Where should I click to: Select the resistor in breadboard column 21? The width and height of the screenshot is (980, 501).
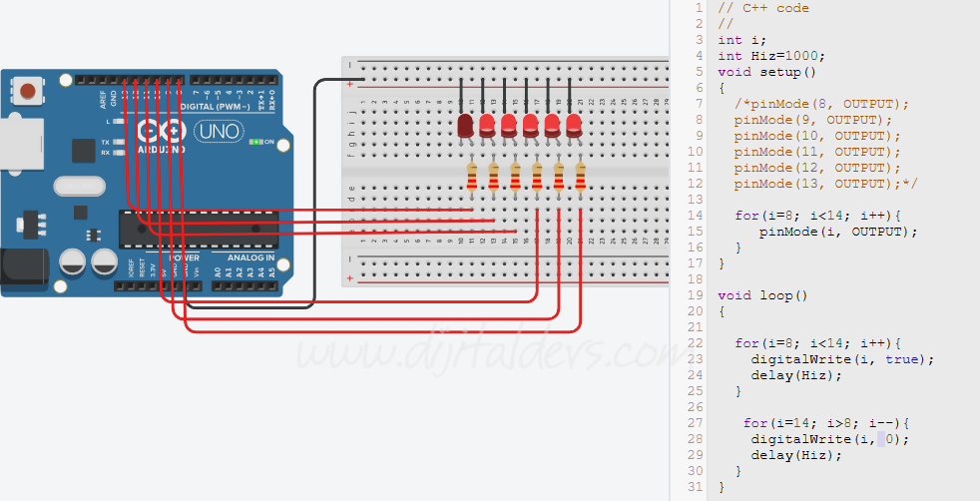pyautogui.click(x=580, y=177)
